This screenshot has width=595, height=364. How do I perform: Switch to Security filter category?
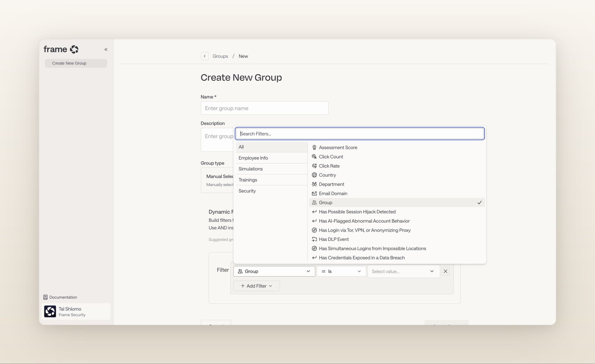[x=272, y=191]
